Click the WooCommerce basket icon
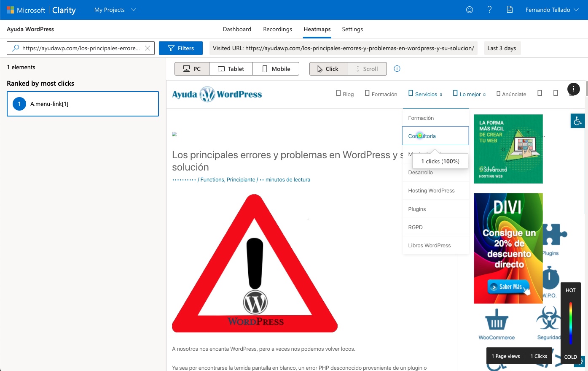The height and width of the screenshot is (371, 588). coord(497,320)
